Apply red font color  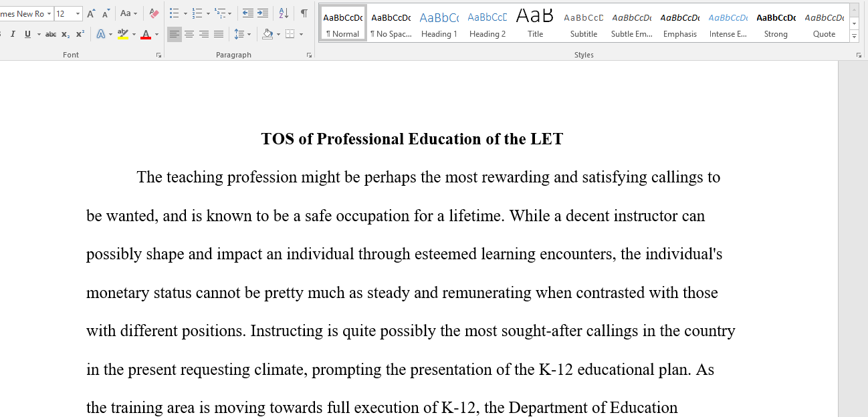point(146,34)
